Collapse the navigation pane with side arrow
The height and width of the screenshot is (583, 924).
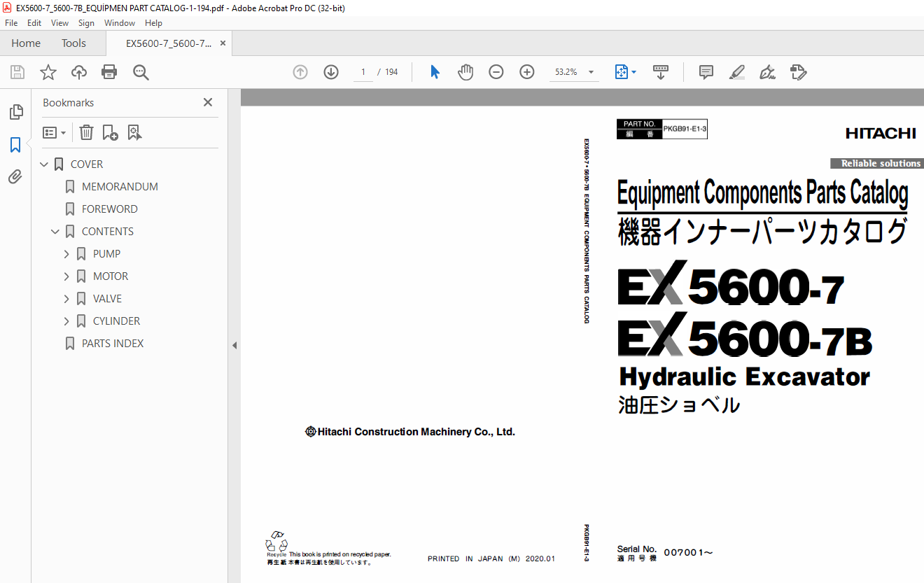coord(234,345)
